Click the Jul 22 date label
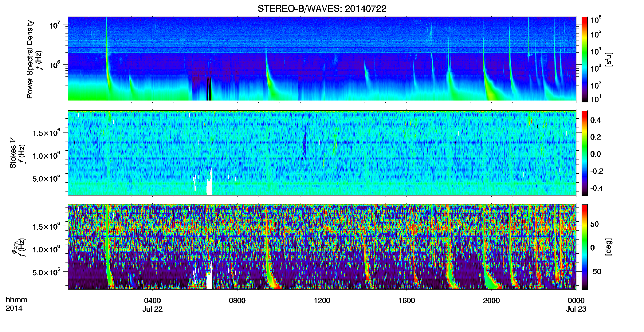This screenshot has height=332, width=644. coord(152,309)
